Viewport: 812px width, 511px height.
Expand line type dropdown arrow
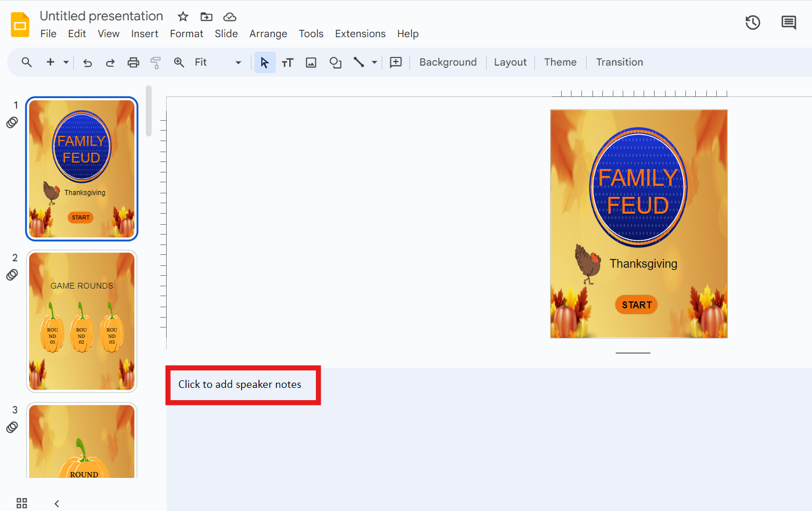pyautogui.click(x=374, y=62)
